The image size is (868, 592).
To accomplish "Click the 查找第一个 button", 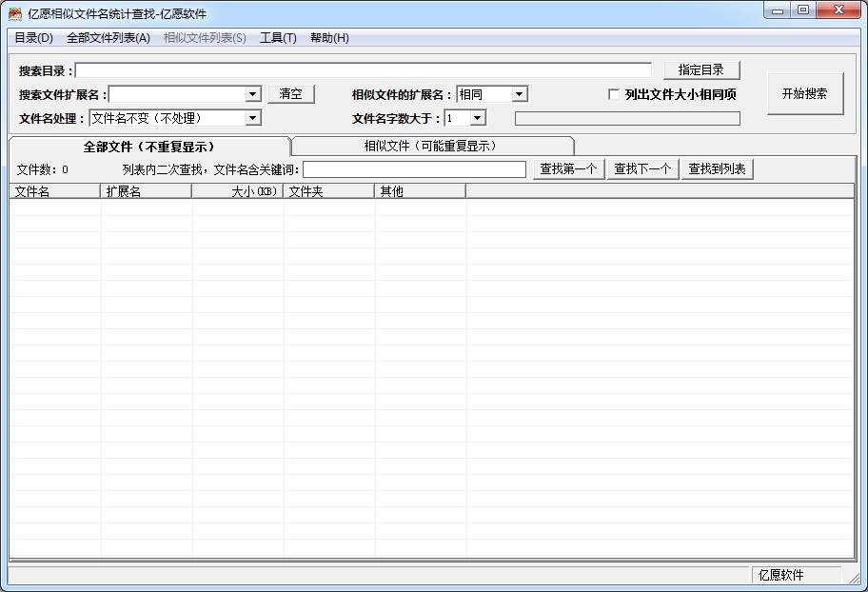I will [x=568, y=169].
